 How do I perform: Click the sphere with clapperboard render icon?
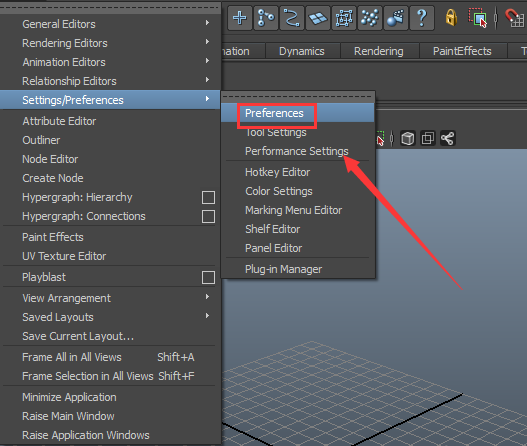[396, 17]
